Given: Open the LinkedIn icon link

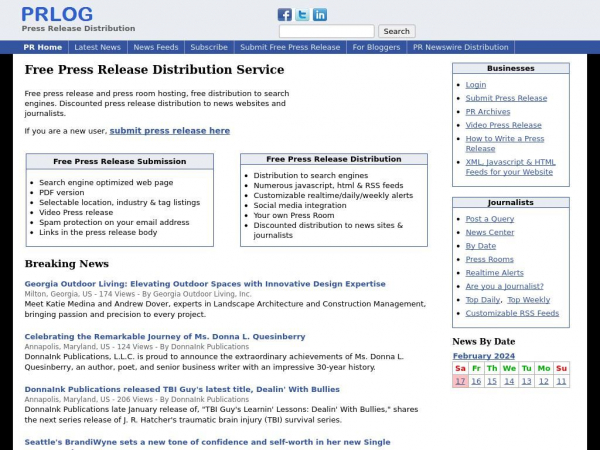Looking at the screenshot, I should pyautogui.click(x=320, y=15).
